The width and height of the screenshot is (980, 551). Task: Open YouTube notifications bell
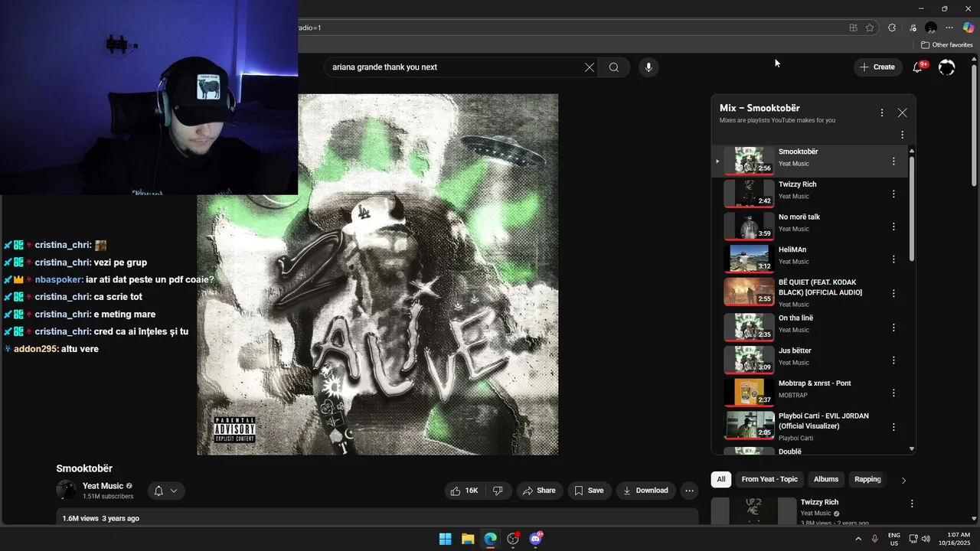click(917, 67)
